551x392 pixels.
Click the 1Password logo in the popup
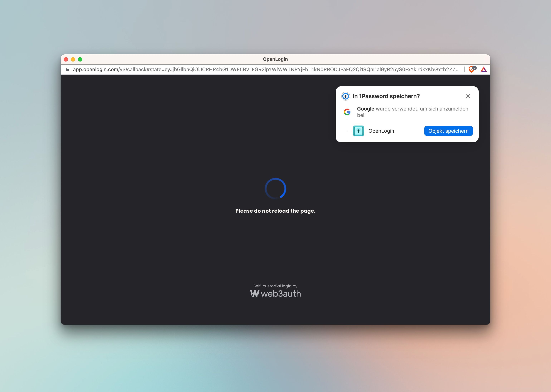(345, 96)
